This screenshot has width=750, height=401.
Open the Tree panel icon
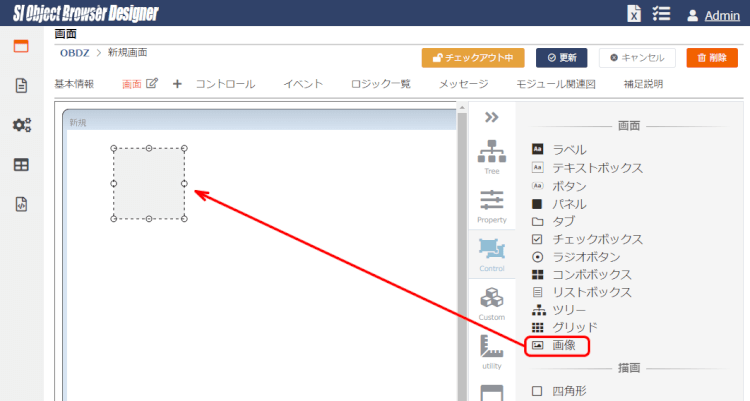click(491, 155)
